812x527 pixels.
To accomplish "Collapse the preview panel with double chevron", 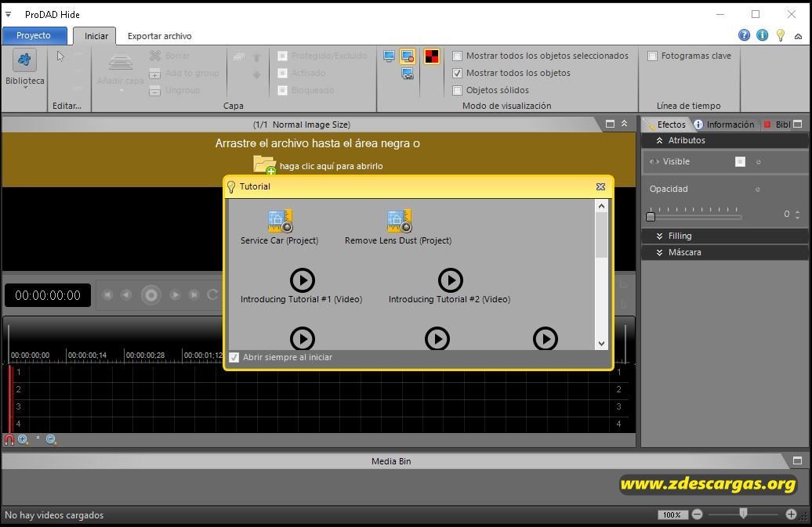I will pos(625,124).
